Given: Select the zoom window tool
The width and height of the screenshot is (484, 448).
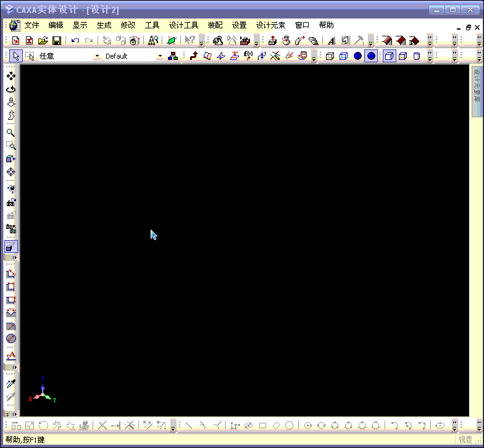Looking at the screenshot, I should pyautogui.click(x=11, y=146).
